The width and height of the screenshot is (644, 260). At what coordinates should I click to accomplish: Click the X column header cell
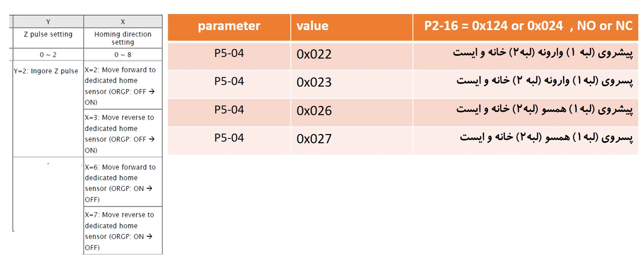[x=123, y=22]
